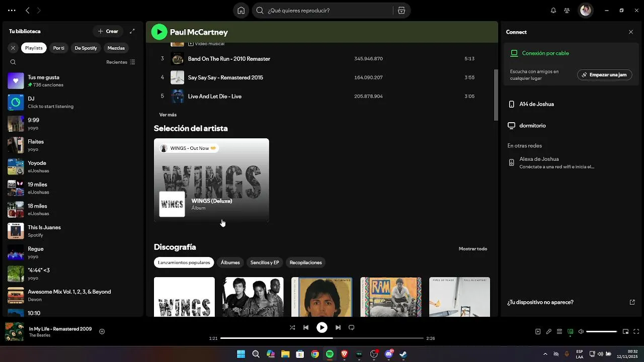Select the Alexa de Joshua device
The image size is (644, 362).
tap(571, 162)
